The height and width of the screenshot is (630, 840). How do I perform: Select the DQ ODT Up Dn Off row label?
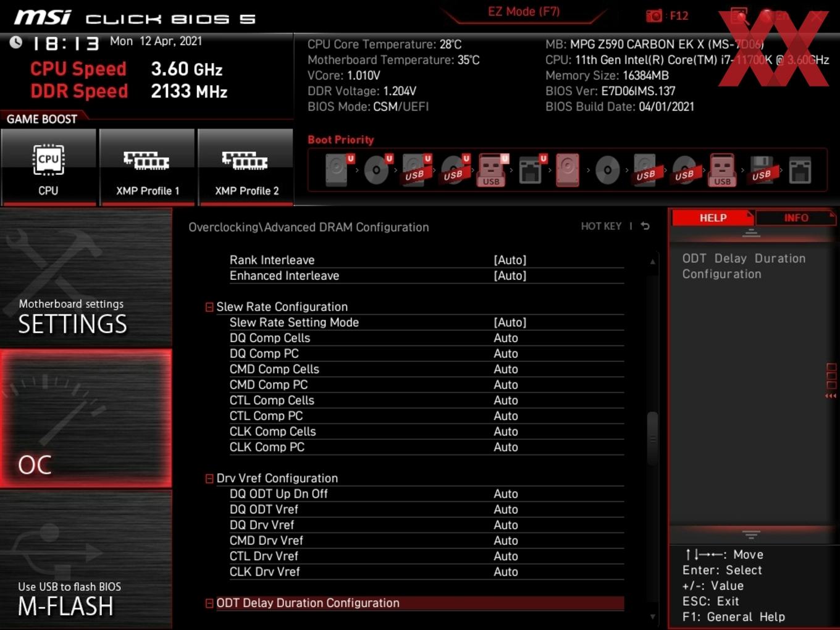tap(279, 494)
